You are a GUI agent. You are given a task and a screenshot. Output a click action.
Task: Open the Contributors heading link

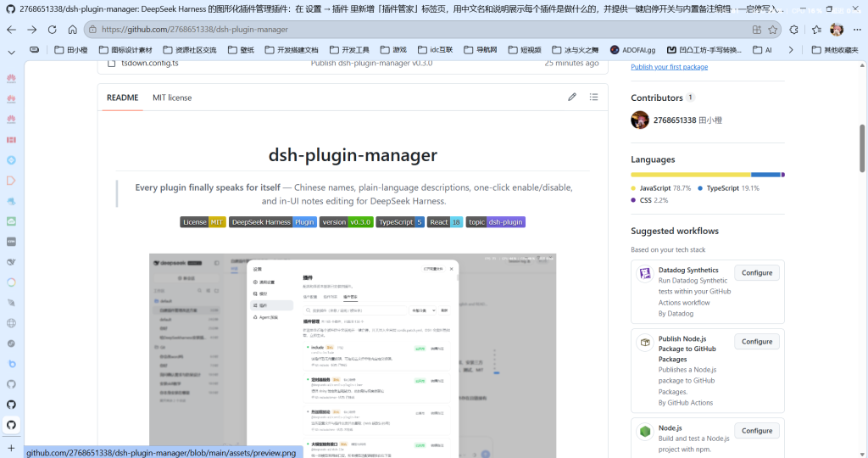click(663, 98)
